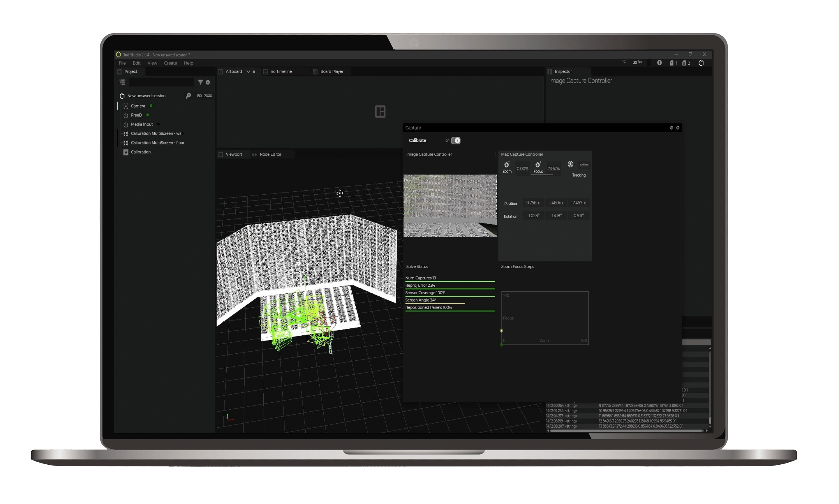Click the Image Capture Controller preview thumbnail
839x504 pixels.
tap(450, 205)
